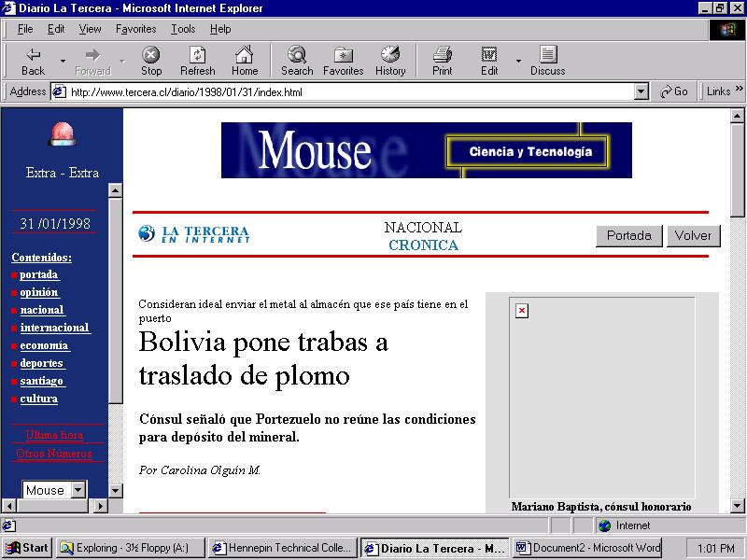The image size is (747, 560).
Task: Open the View menu
Action: (x=90, y=29)
